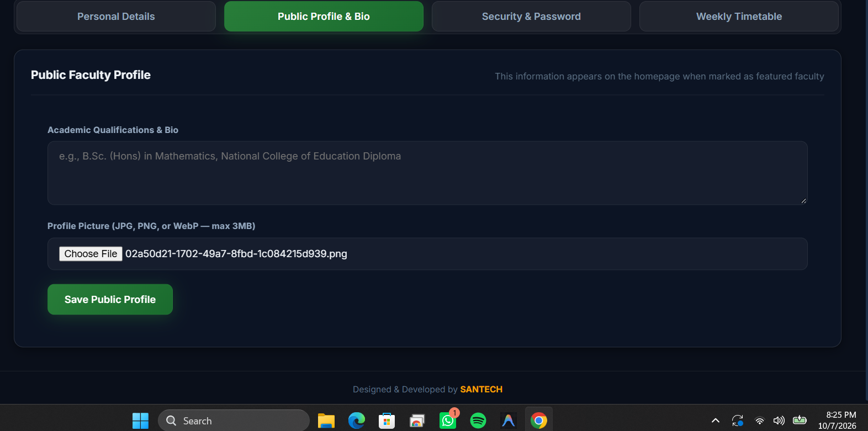Open Spotify from the taskbar
This screenshot has width=868, height=431.
[x=478, y=421]
